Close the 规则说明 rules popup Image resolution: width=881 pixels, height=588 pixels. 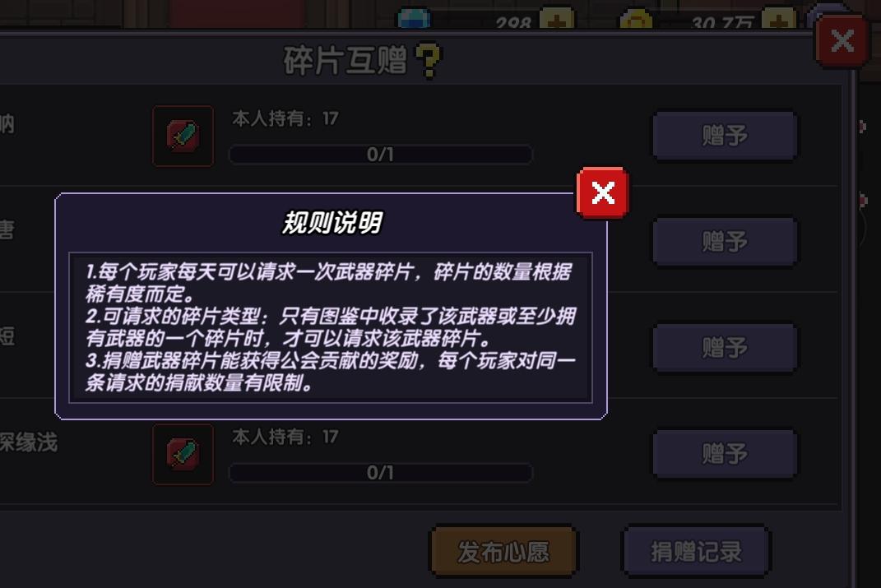[x=603, y=192]
